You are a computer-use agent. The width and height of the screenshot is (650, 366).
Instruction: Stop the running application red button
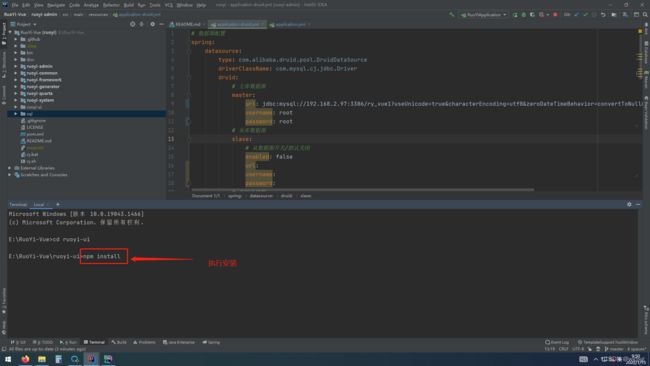tap(555, 15)
